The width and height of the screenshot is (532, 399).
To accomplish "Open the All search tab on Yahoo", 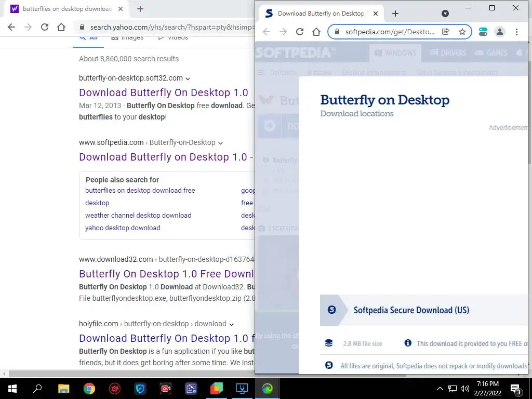I will (88, 37).
